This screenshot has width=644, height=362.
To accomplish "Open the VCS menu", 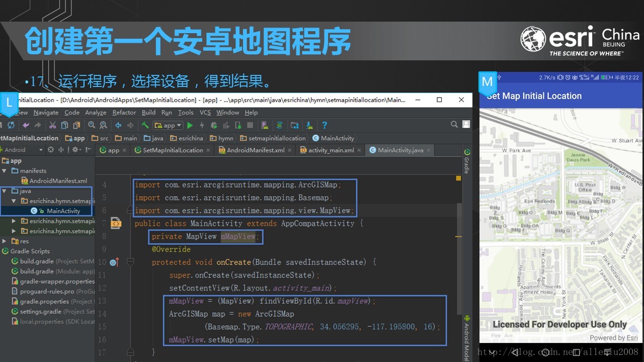I will point(205,113).
